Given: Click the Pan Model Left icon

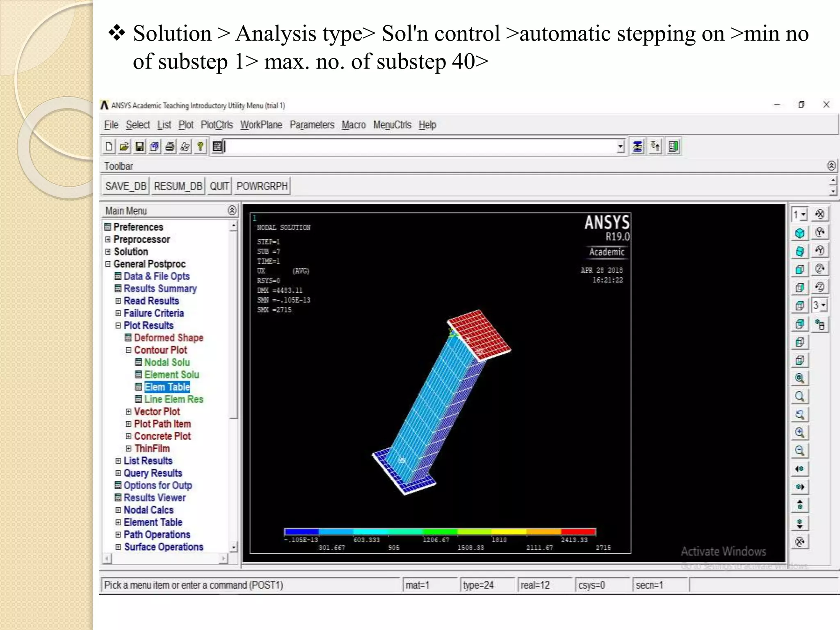Looking at the screenshot, I should (x=799, y=469).
